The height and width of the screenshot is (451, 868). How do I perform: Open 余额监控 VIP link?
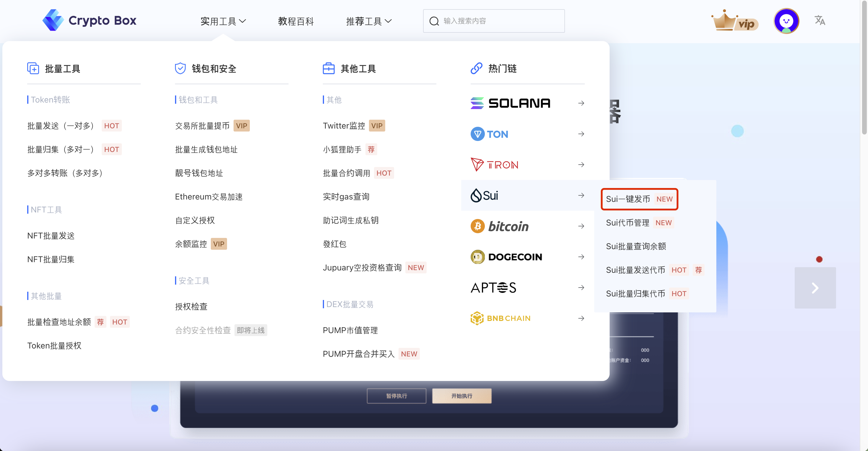201,244
